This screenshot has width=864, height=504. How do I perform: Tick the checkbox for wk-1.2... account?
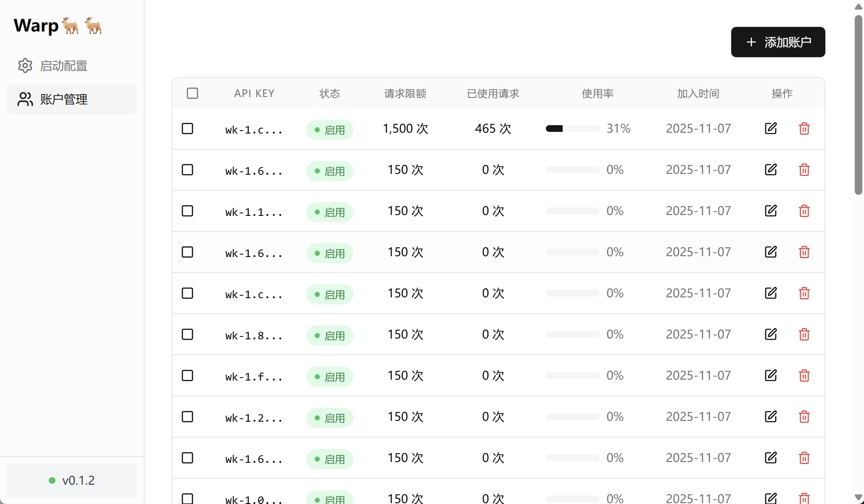click(187, 417)
